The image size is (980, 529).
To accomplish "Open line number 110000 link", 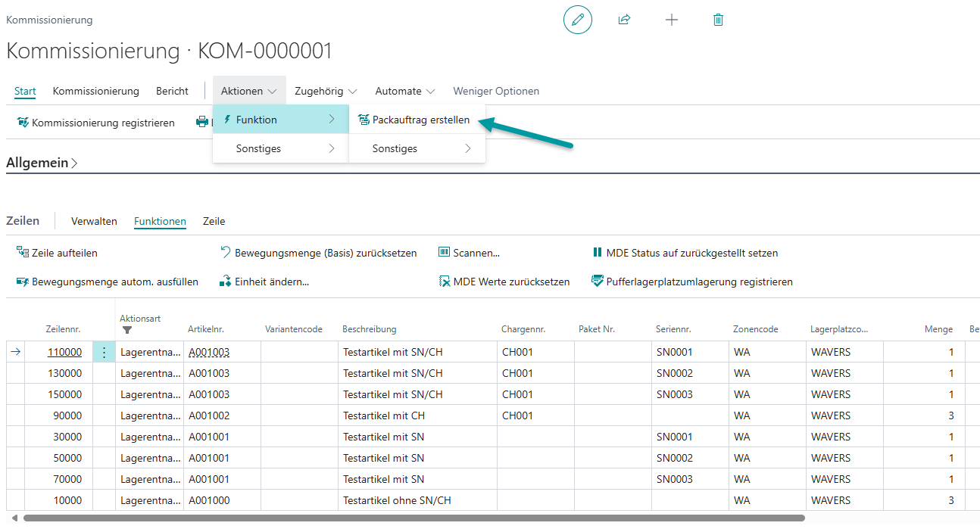I will point(64,352).
